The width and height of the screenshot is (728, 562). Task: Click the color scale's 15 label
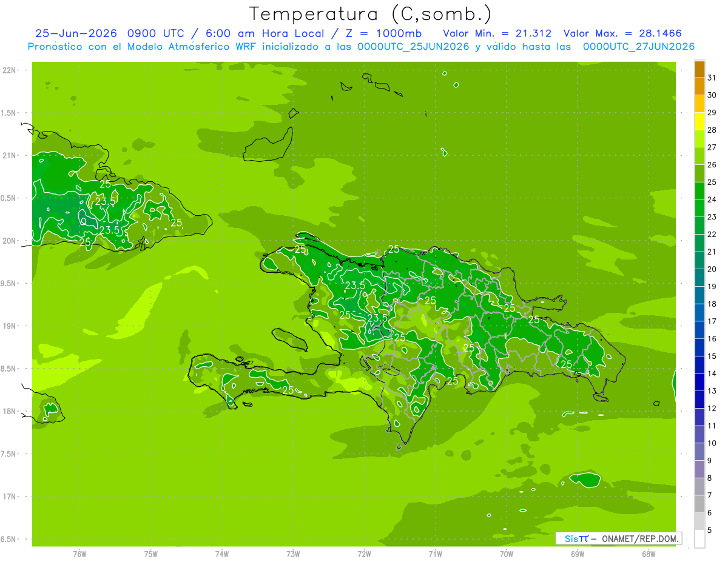[712, 356]
